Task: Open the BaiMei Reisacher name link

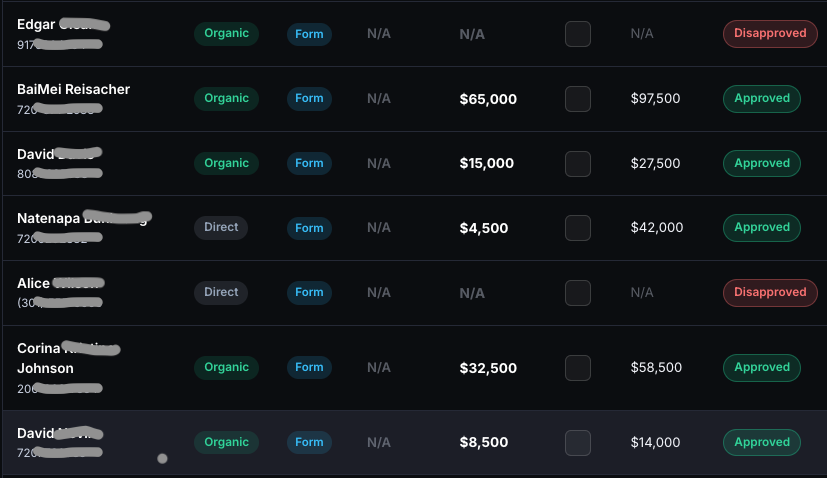Action: [73, 89]
